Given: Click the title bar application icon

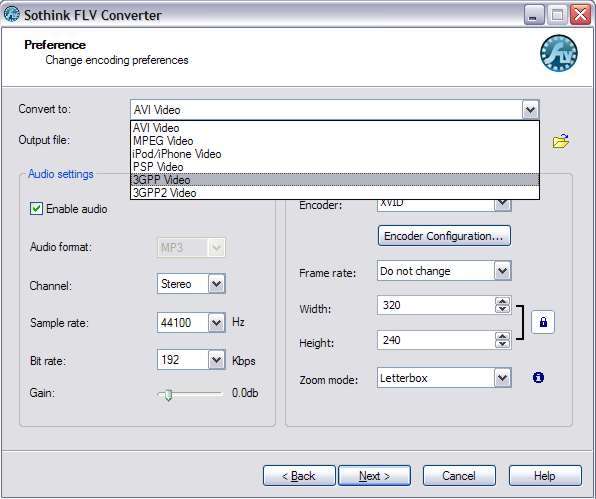Looking at the screenshot, I should point(11,14).
